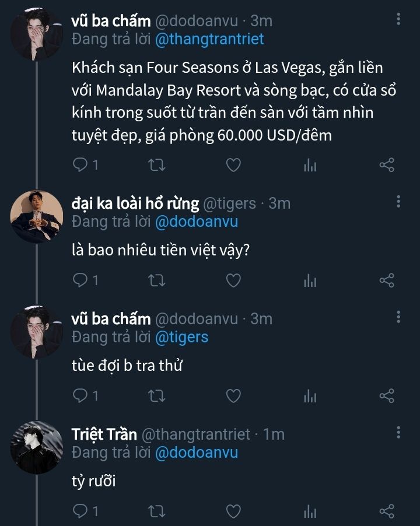This screenshot has width=420, height=526.
Task: Open more options on "tùe đợi b tra thử" tweet
Action: [398, 317]
